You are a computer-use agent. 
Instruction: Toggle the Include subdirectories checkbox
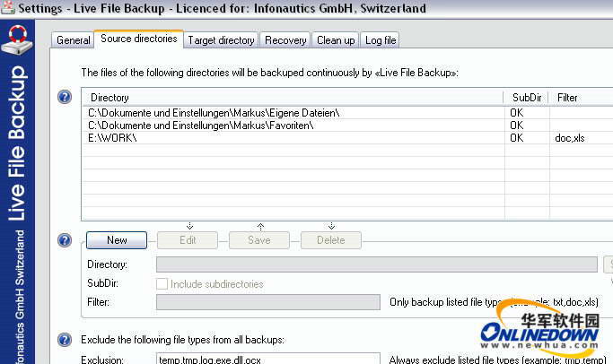click(x=162, y=284)
